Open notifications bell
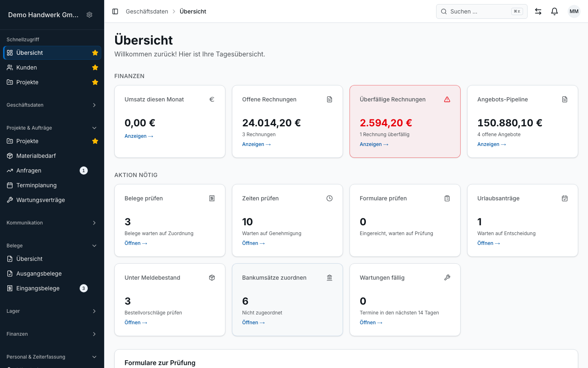 (555, 11)
